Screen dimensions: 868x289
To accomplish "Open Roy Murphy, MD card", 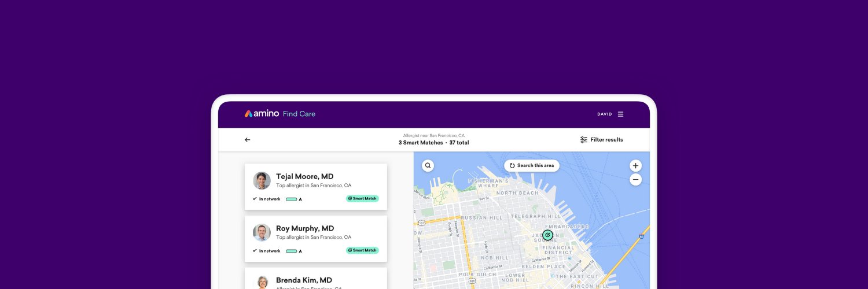I will [x=316, y=239].
